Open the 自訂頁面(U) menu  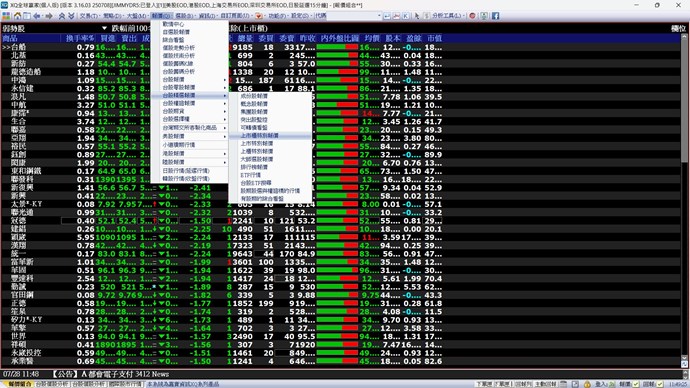coord(235,16)
